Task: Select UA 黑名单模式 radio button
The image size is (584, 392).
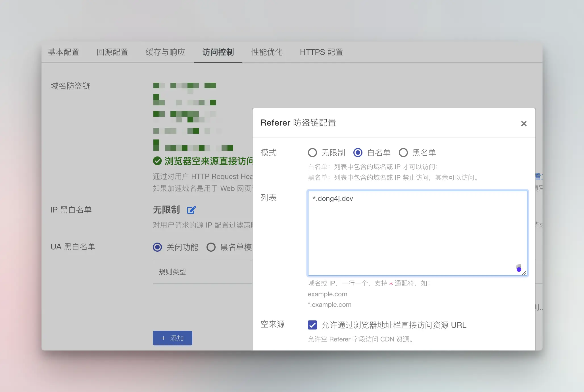Action: (x=211, y=247)
